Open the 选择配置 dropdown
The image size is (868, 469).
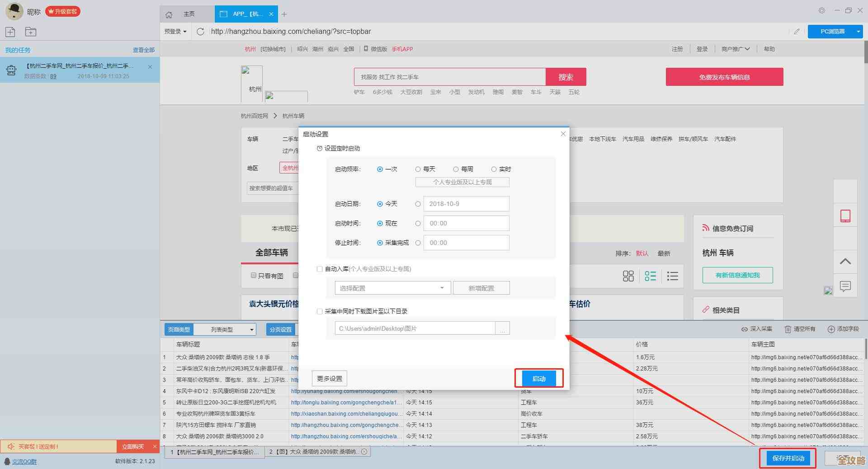(x=392, y=288)
